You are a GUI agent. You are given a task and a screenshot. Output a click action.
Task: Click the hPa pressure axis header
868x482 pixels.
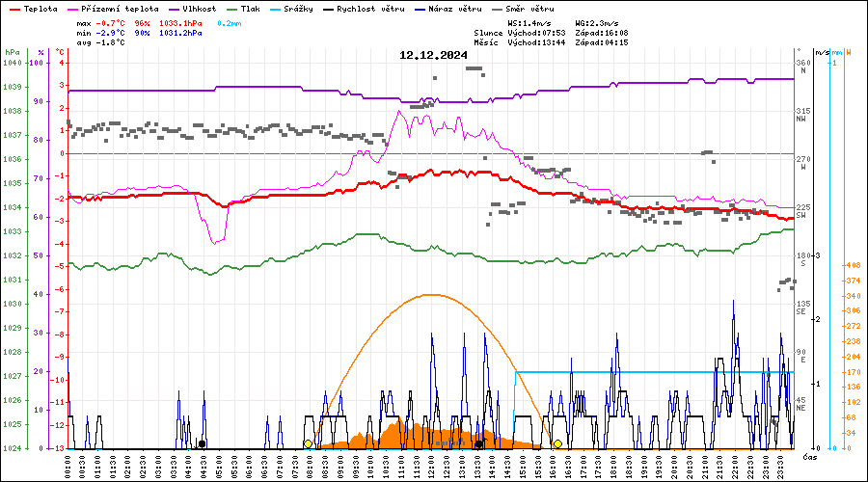[12, 52]
